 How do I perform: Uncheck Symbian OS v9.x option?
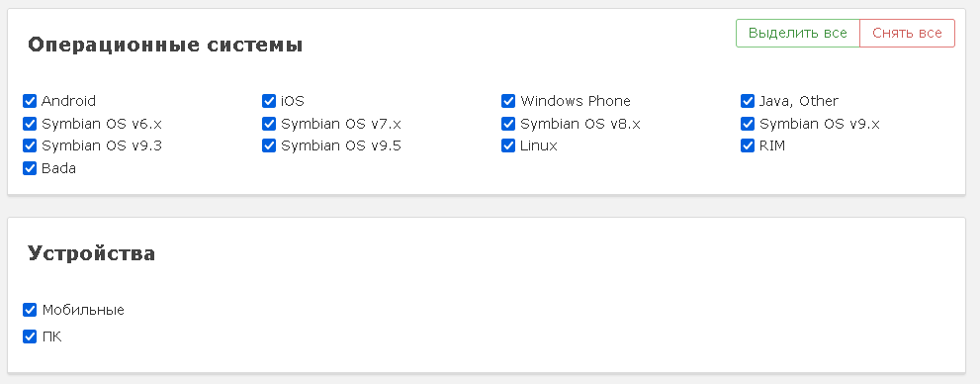tap(748, 123)
